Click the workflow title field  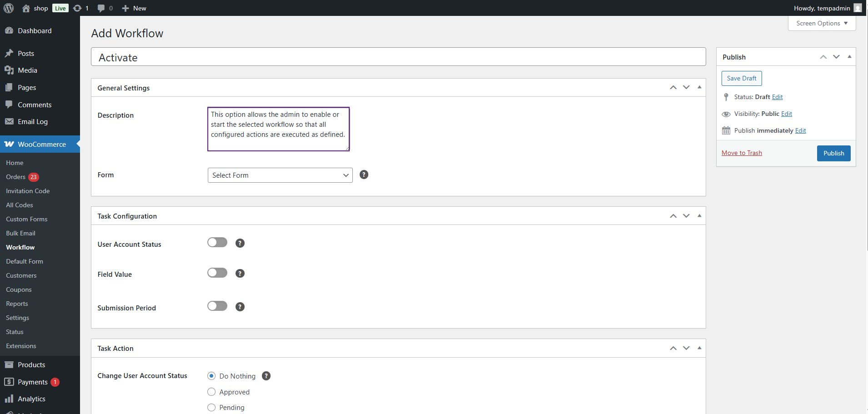(x=398, y=57)
